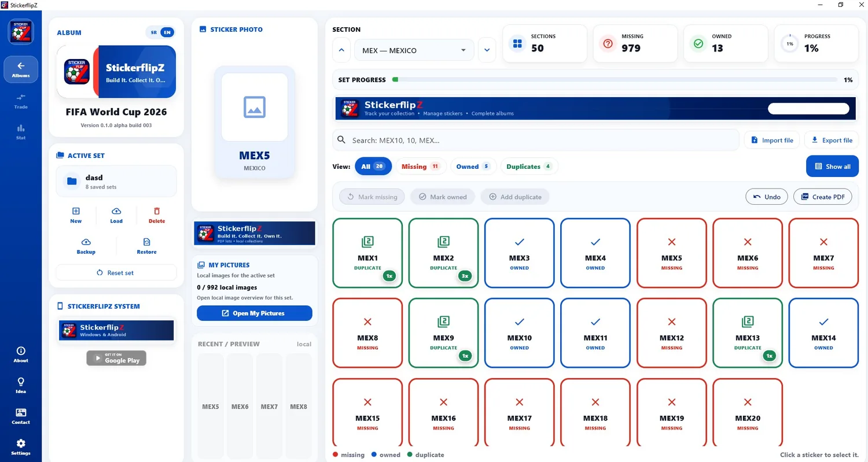Switch album language to SR
Image resolution: width=868 pixels, height=462 pixels.
coord(153,33)
